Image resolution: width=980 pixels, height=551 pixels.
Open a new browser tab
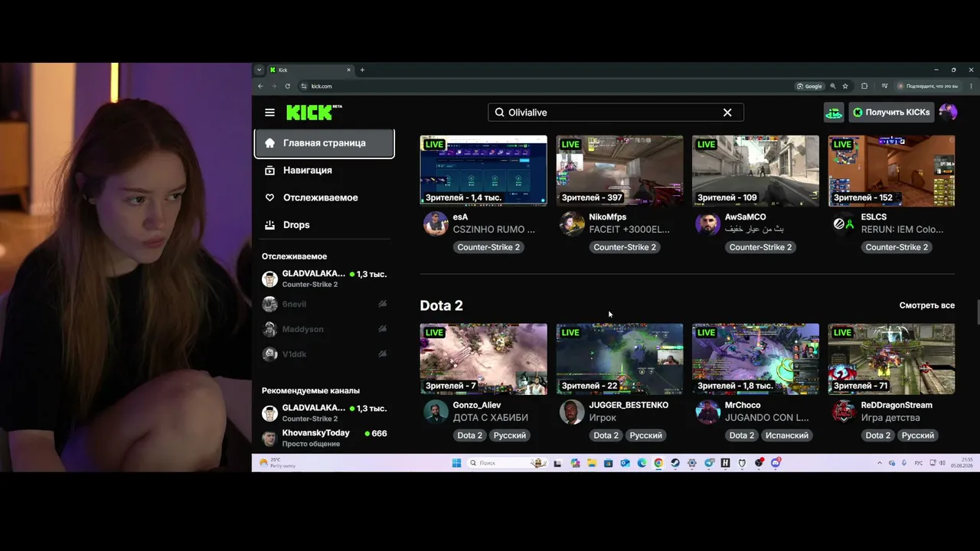point(362,70)
